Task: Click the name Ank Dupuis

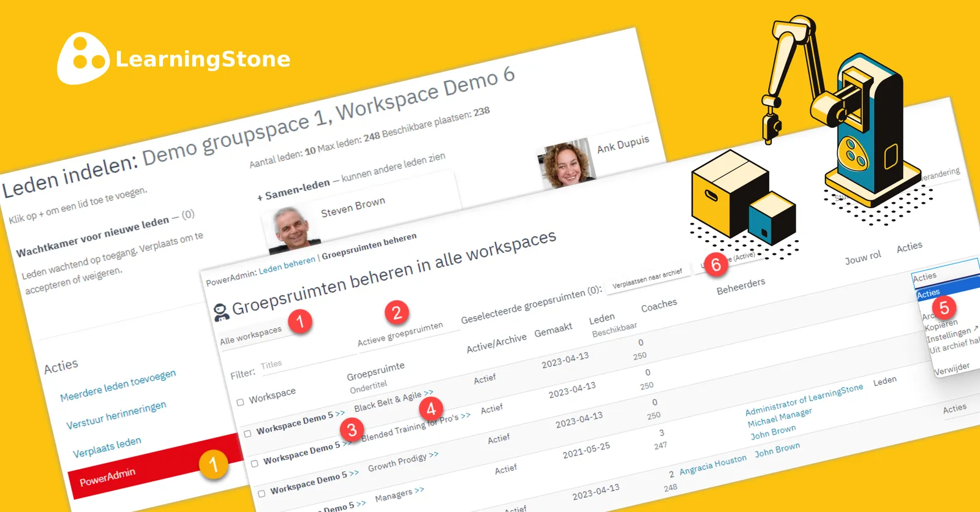Action: click(623, 145)
